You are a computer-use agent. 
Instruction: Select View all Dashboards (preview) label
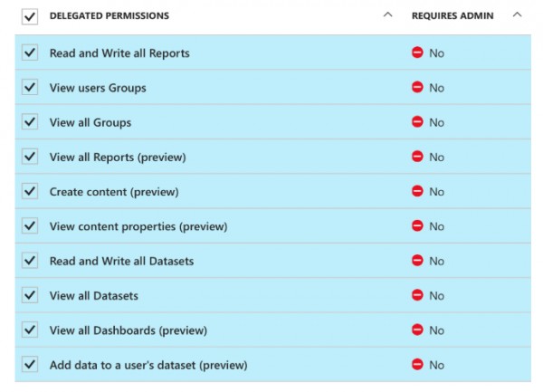tap(129, 330)
